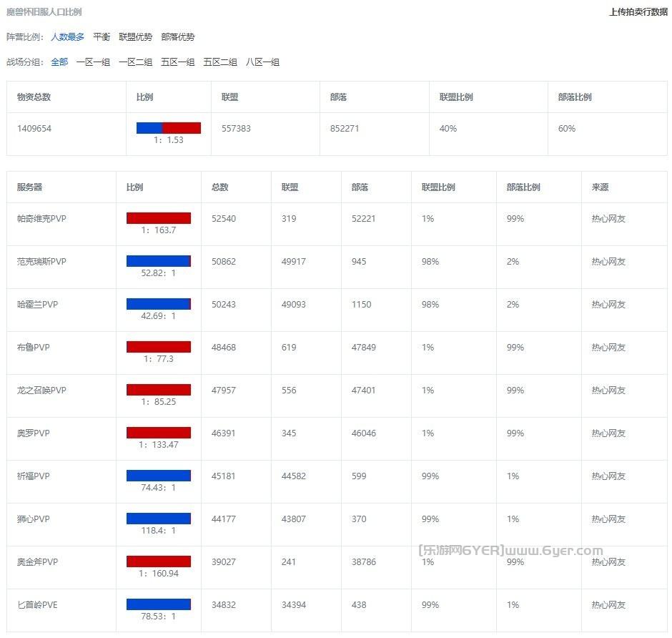This screenshot has width=672, height=638.
Task: Switch to 一区二组 group
Action: (x=136, y=62)
